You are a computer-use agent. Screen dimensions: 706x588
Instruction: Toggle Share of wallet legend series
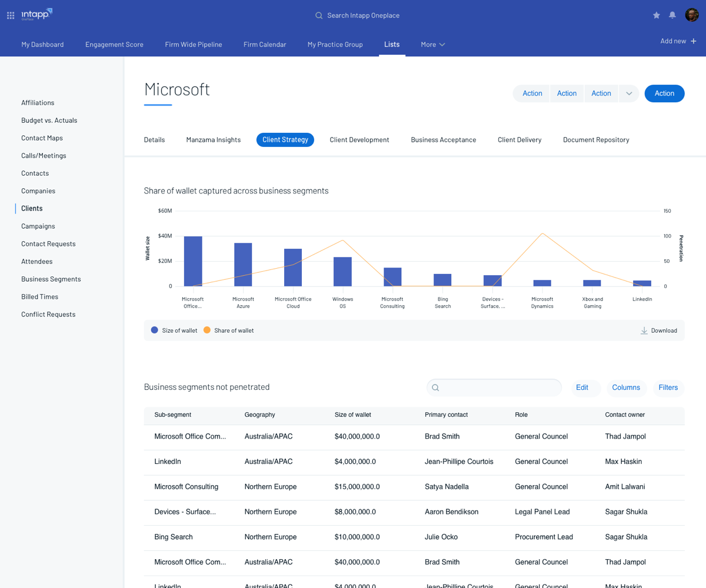click(229, 330)
